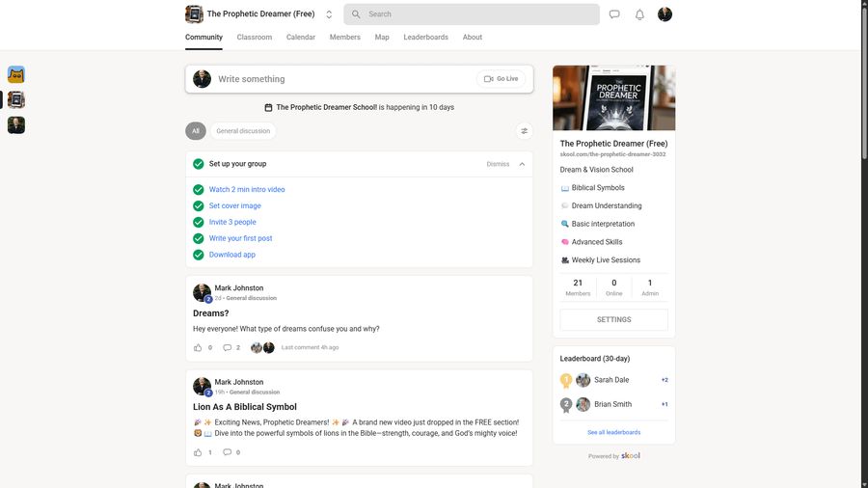Click the 0 Online count
The image size is (868, 488).
tap(614, 287)
